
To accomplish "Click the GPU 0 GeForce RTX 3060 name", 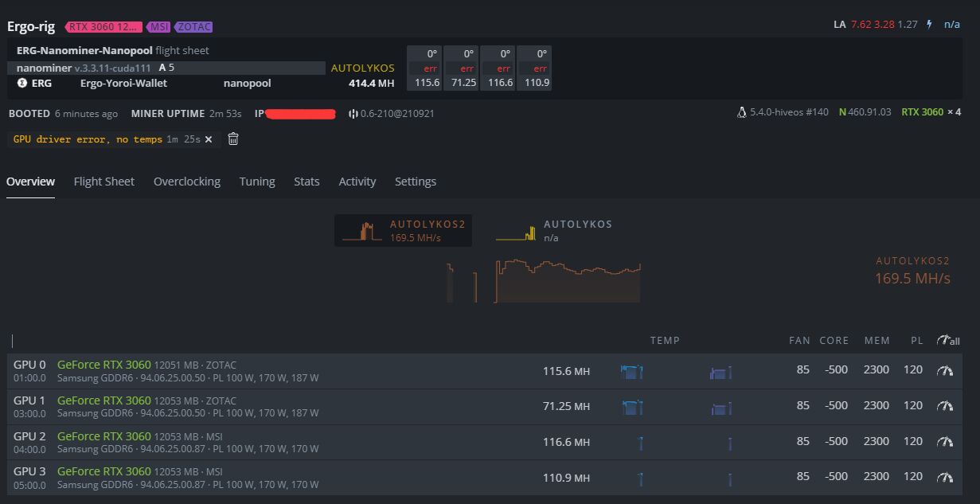I will (x=103, y=365).
